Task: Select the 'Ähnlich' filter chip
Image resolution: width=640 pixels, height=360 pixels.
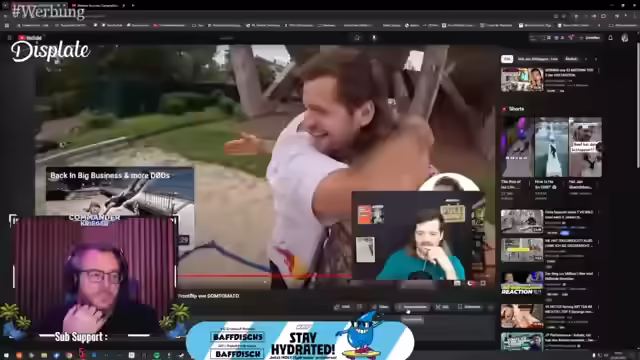Action: click(571, 59)
